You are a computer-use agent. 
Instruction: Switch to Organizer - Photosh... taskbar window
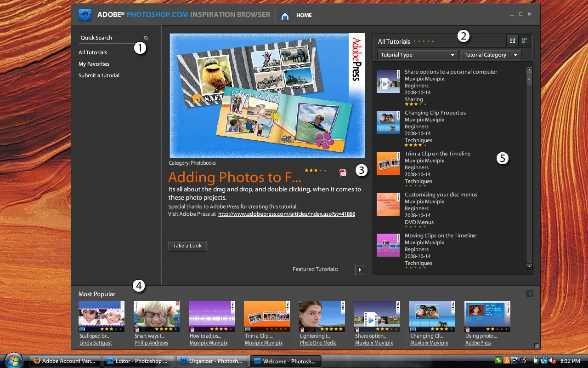coord(212,361)
